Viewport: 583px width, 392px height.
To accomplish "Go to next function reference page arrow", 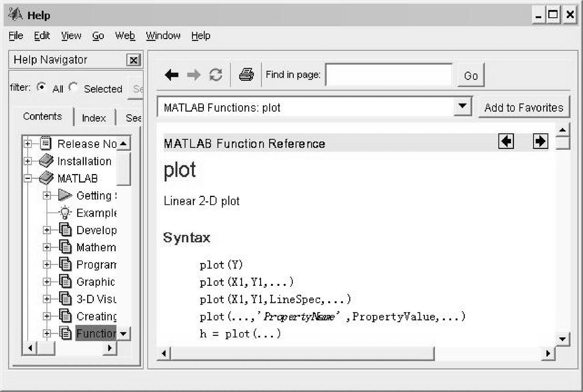I will [540, 141].
